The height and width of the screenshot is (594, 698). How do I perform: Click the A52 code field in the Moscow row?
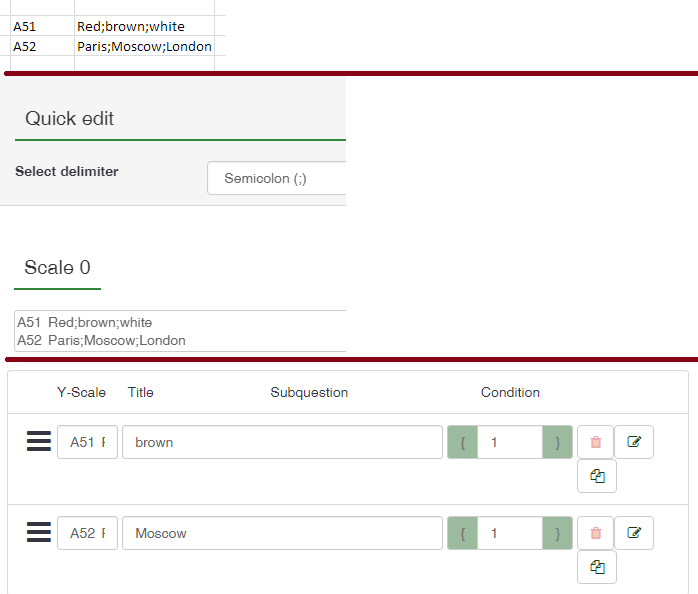(87, 533)
